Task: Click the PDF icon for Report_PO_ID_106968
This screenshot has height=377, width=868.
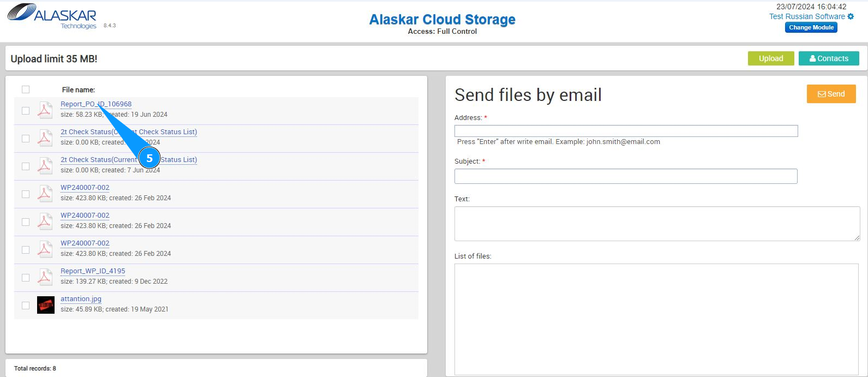Action: 45,110
